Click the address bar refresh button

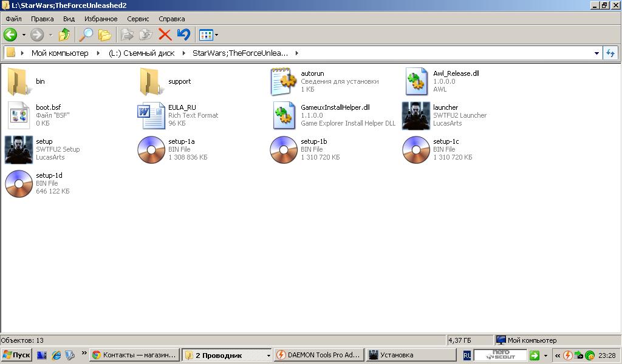click(610, 53)
